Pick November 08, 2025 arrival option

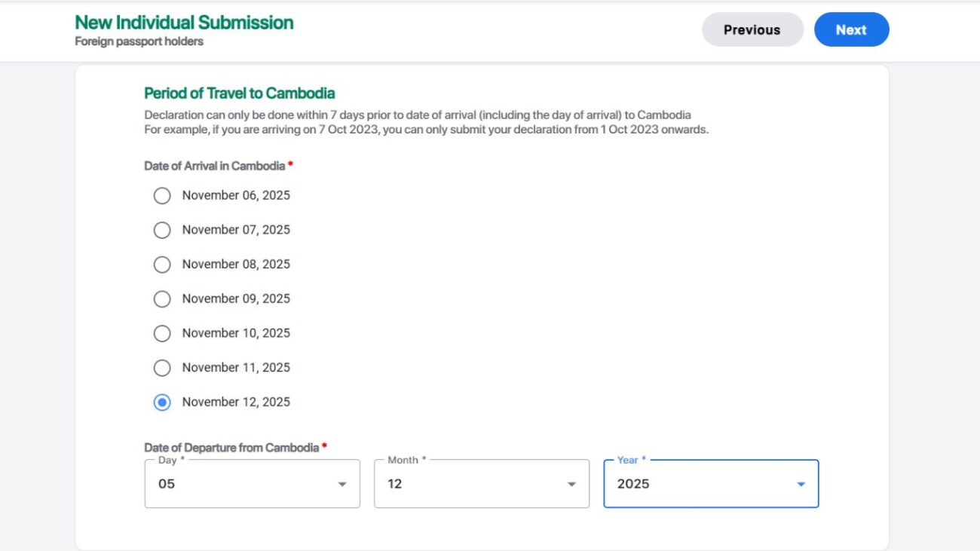[x=162, y=265]
